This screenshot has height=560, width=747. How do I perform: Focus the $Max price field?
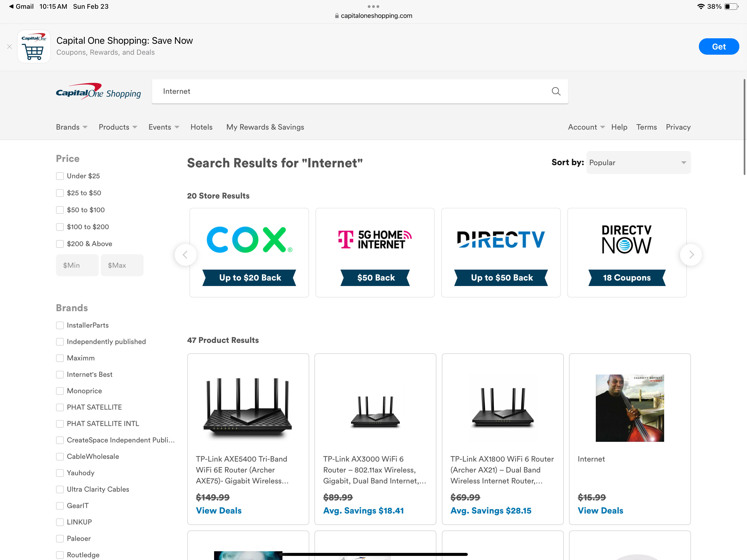coord(122,265)
